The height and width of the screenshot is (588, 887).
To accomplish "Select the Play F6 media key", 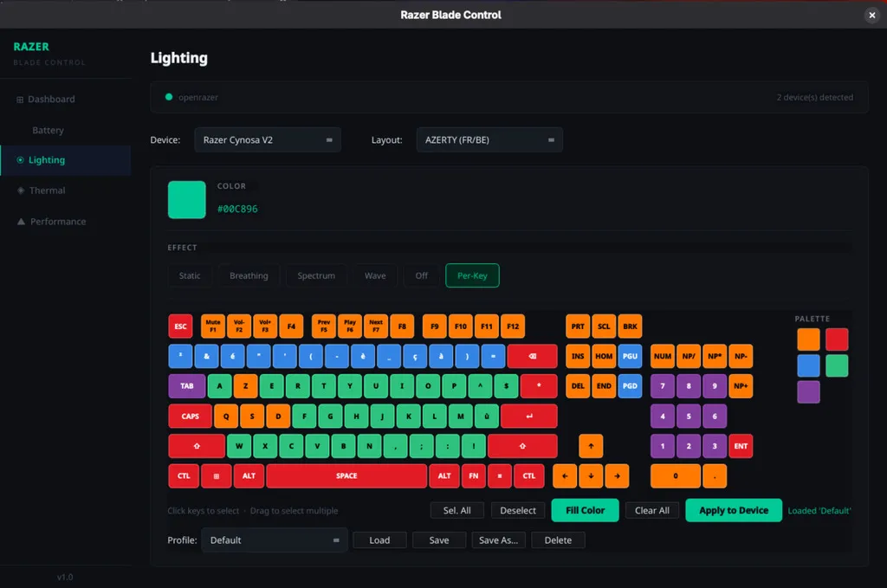I will [350, 326].
